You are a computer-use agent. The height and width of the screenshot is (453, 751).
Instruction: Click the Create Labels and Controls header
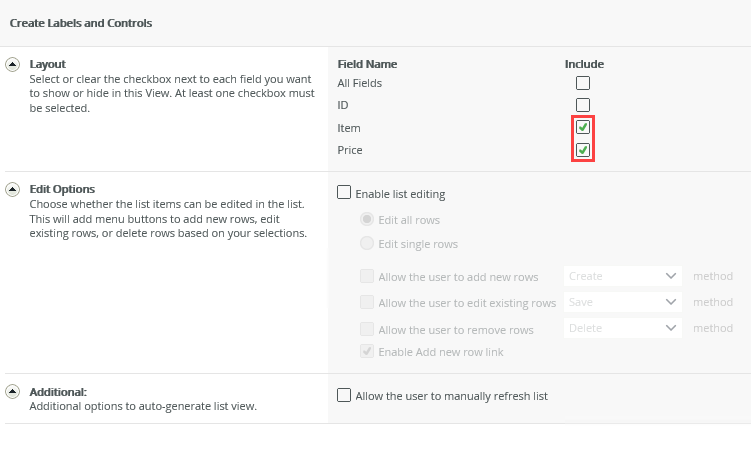tap(81, 22)
